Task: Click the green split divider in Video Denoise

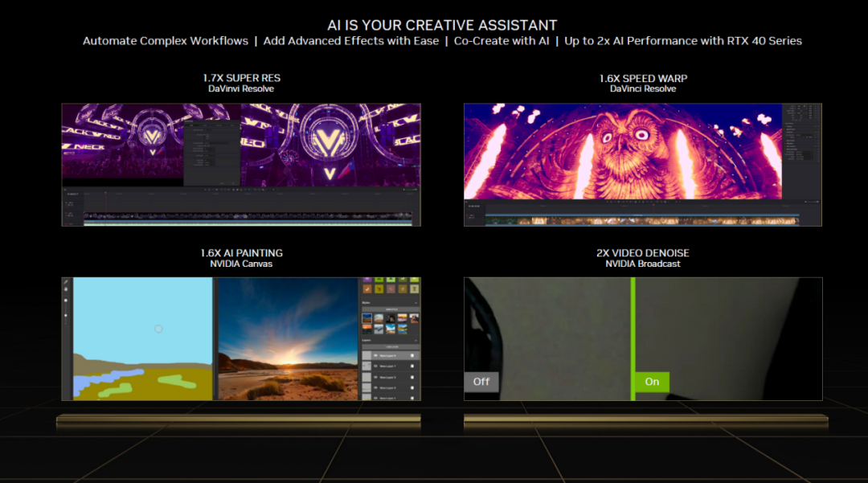Action: click(x=633, y=338)
